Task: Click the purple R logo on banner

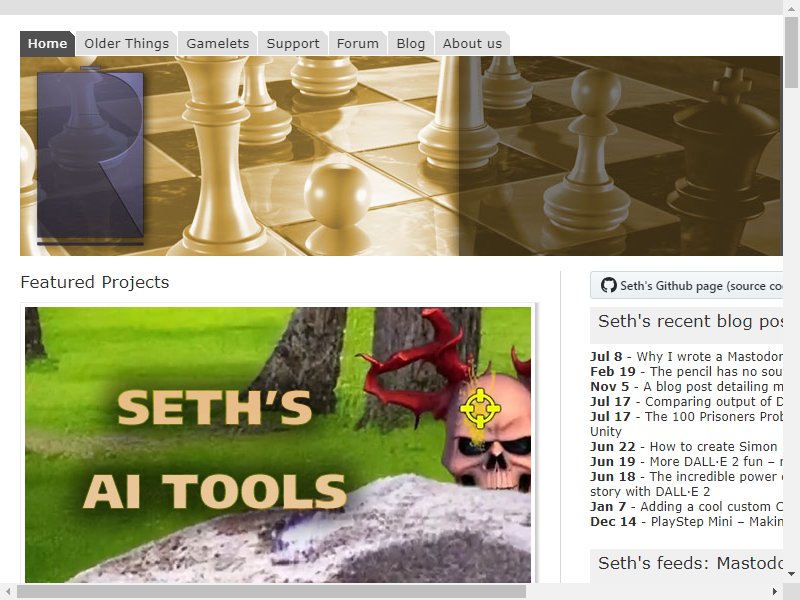Action: pyautogui.click(x=90, y=156)
